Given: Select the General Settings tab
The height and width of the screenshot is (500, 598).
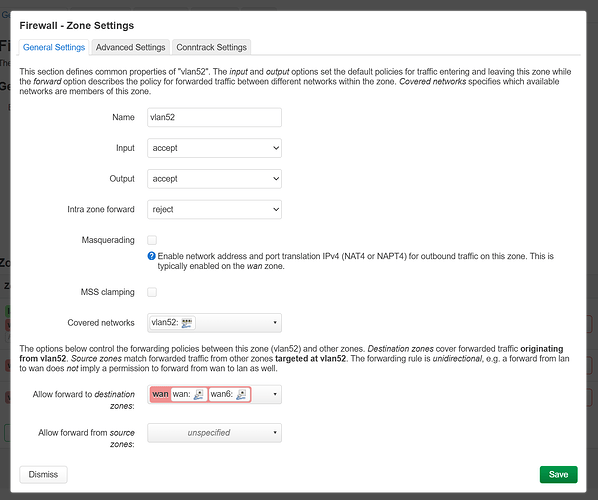Looking at the screenshot, I should (54, 47).
